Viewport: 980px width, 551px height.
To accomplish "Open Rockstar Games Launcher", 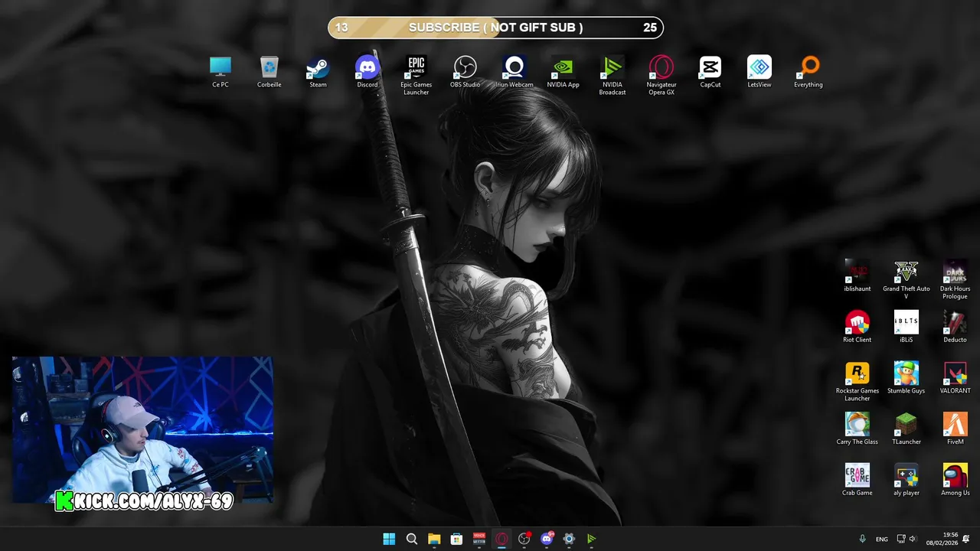I will pos(857,382).
